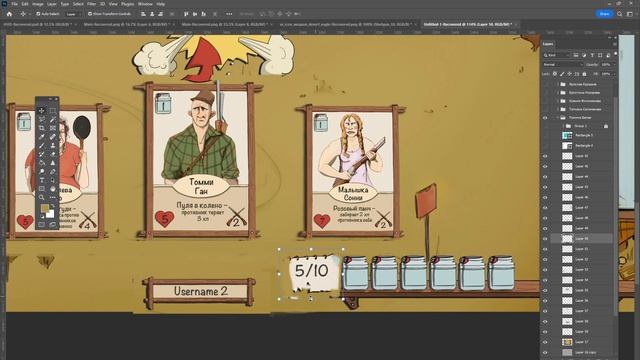Filter layers by type layers icon

(x=592, y=55)
